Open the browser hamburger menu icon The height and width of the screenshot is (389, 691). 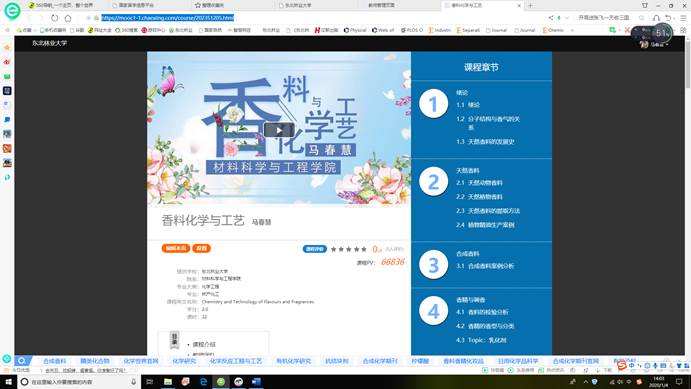point(684,18)
